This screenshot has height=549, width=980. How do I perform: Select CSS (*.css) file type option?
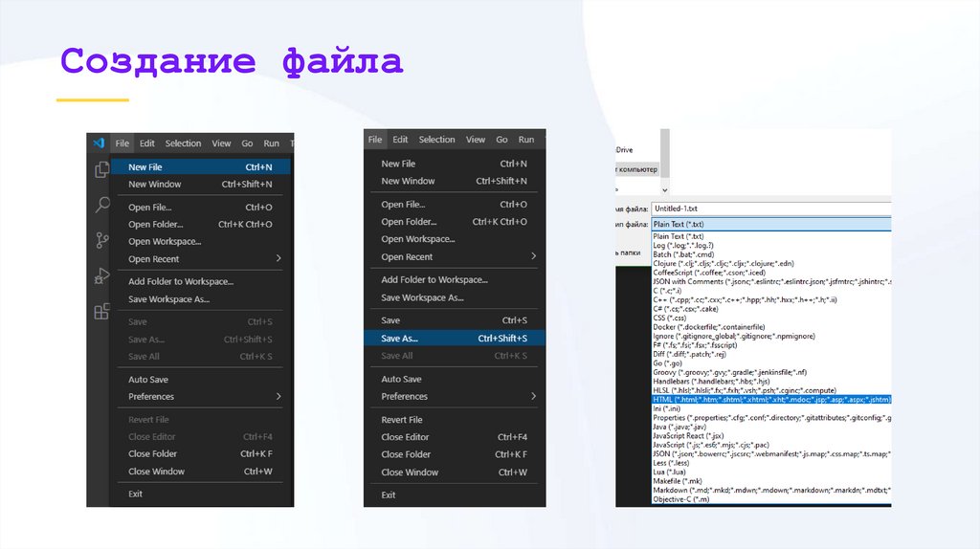tap(771, 318)
